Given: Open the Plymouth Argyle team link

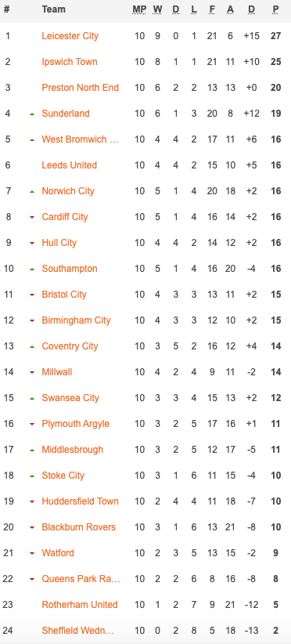Looking at the screenshot, I should (75, 423).
